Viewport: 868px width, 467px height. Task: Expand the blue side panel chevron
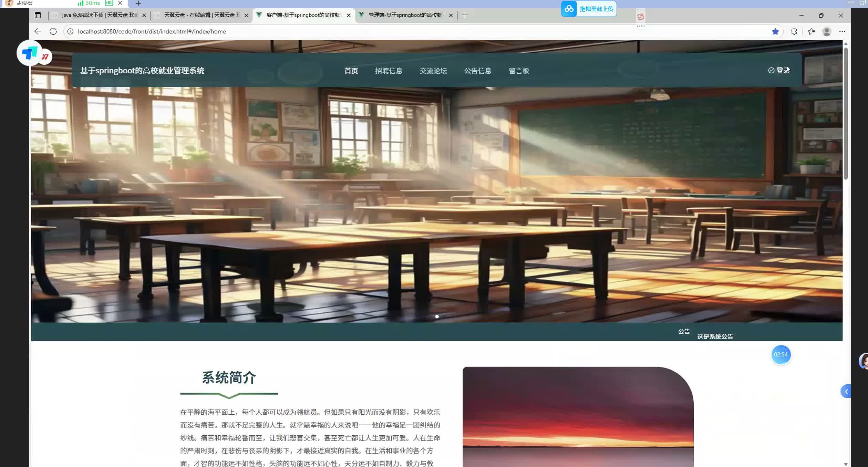(846, 391)
